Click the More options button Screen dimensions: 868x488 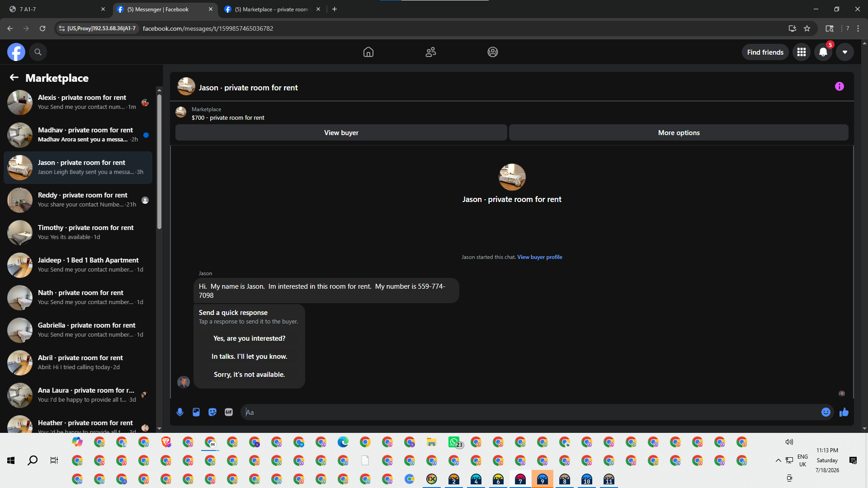(679, 133)
